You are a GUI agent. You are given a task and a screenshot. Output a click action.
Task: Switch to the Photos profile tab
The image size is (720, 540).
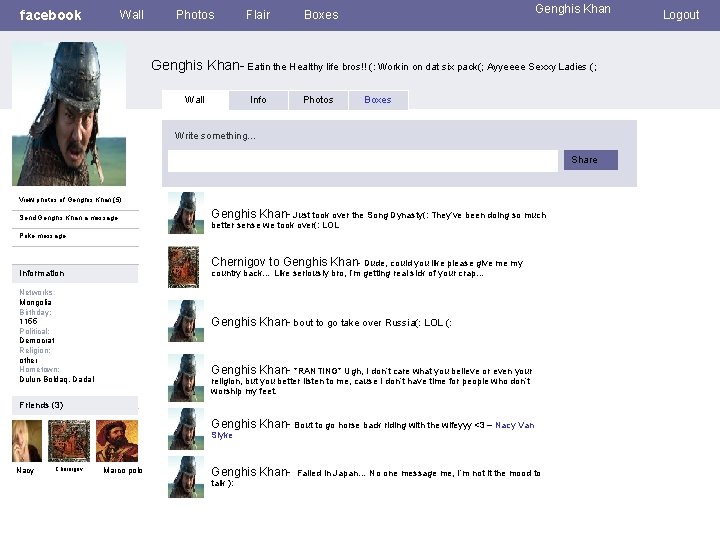click(x=318, y=100)
